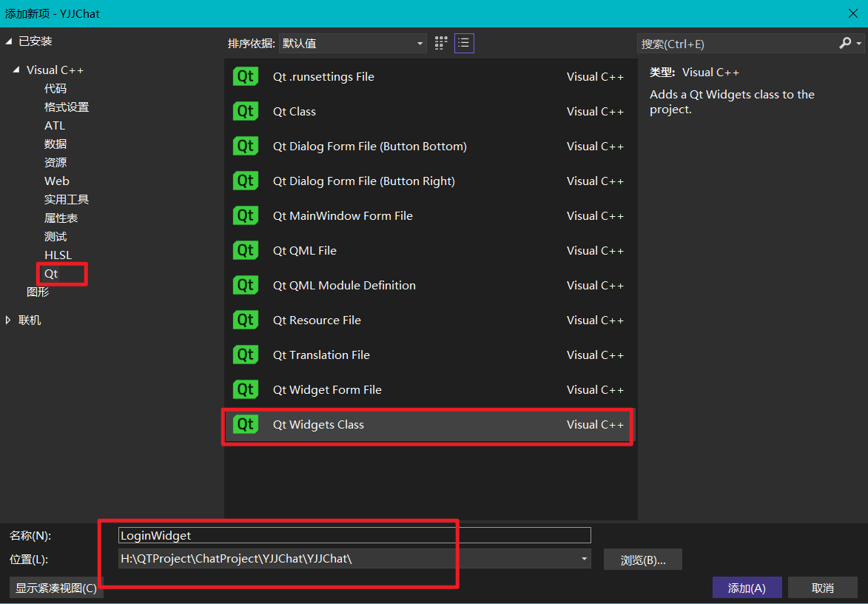Close the Add New Item dialog
868x604 pixels.
(853, 13)
